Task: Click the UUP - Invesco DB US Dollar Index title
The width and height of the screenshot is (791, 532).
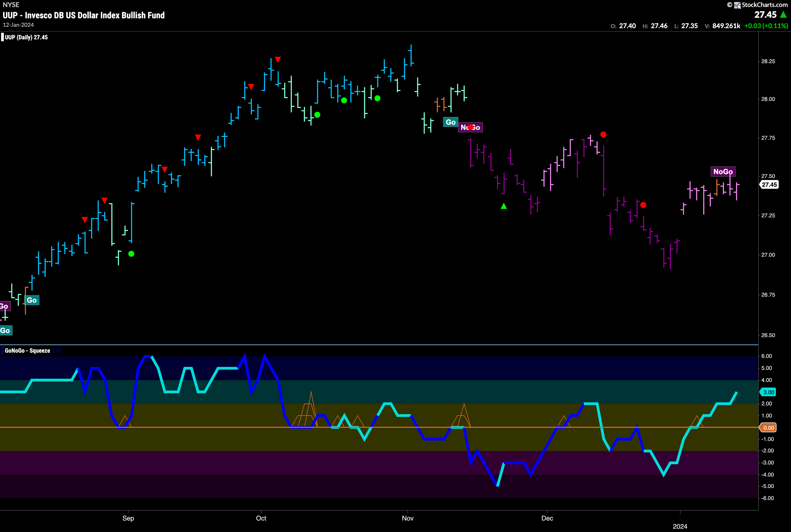Action: click(83, 15)
